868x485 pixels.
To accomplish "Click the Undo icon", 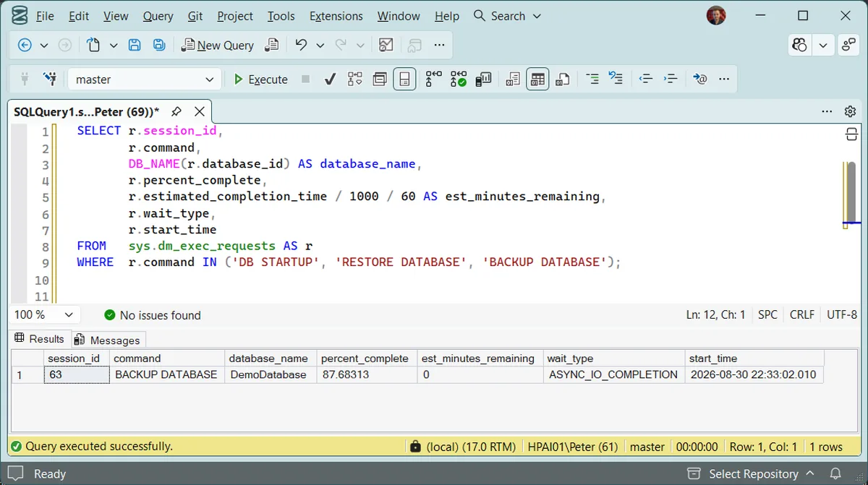I will tap(301, 45).
